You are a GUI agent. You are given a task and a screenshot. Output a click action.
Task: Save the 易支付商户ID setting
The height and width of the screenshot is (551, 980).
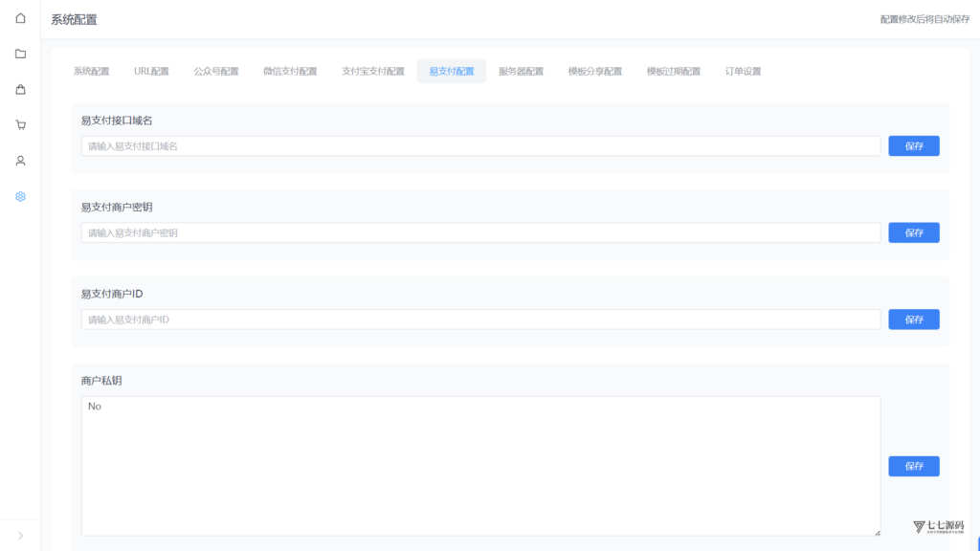(914, 320)
